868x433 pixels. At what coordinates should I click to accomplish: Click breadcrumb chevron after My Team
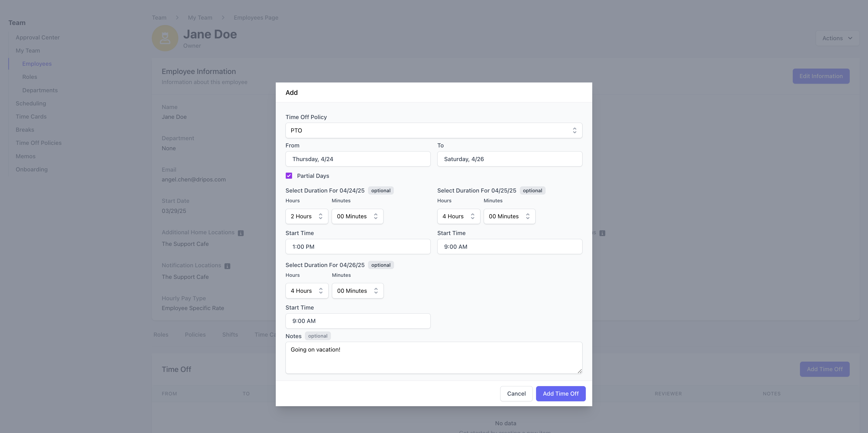(223, 18)
